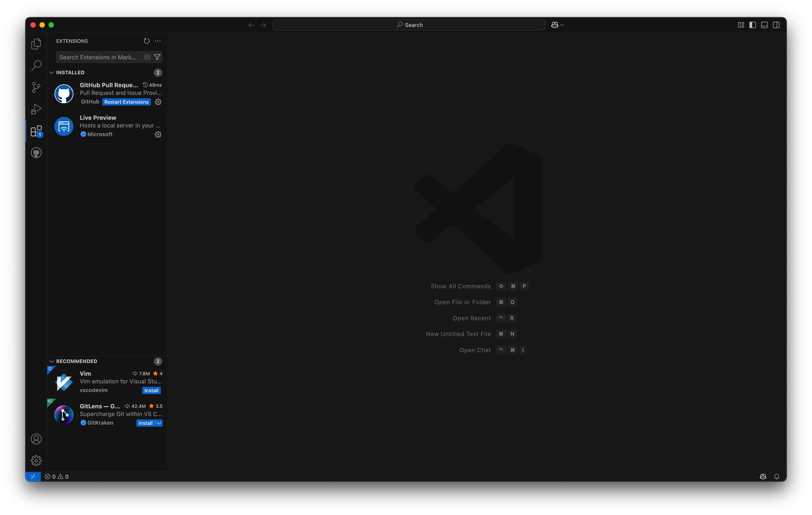Open the GitHub view in the activity bar

tap(36, 152)
